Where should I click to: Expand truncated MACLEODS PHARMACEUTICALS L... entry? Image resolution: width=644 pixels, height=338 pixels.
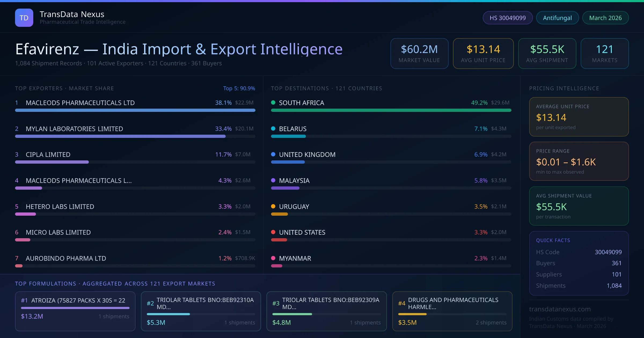pos(79,180)
